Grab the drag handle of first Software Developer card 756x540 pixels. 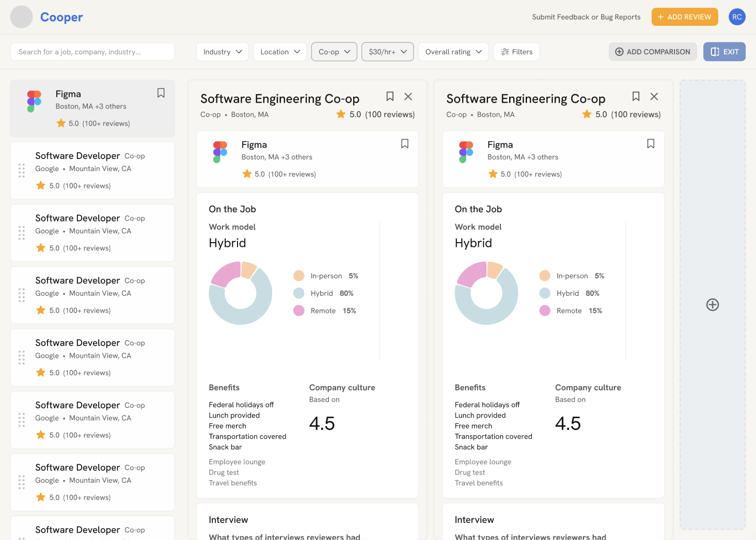pyautogui.click(x=22, y=170)
